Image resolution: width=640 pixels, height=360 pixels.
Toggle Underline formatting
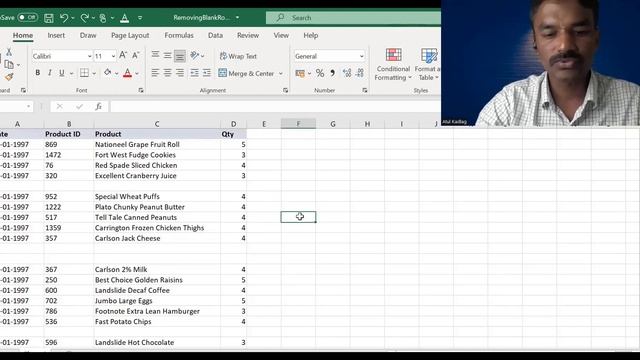point(62,73)
